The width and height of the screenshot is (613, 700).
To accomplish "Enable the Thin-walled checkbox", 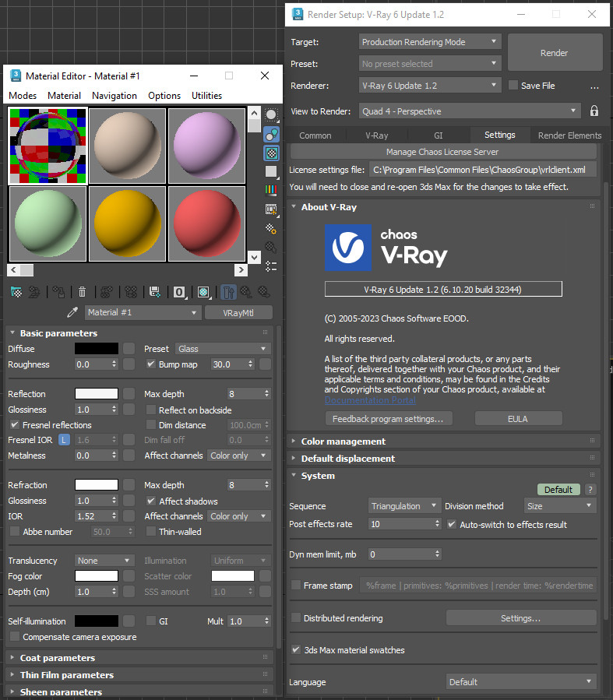I will (151, 531).
